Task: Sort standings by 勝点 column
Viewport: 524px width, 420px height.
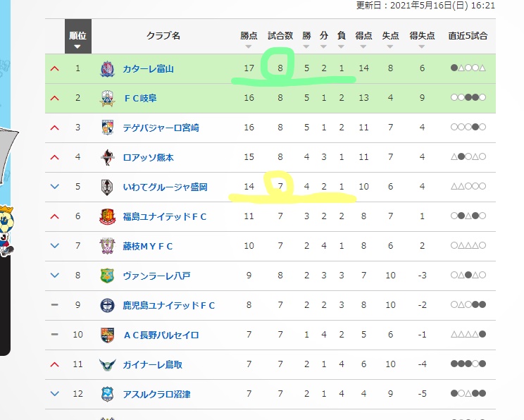Action: (x=249, y=39)
